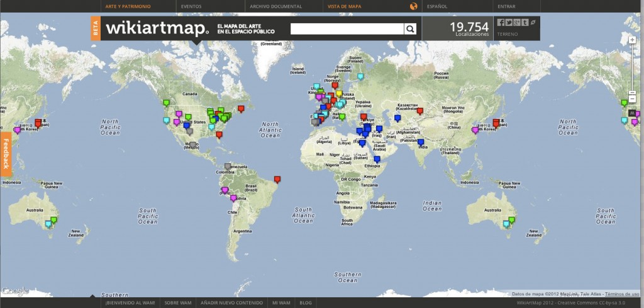
Task: Open the Arte y Patrimonio menu
Action: [x=128, y=7]
